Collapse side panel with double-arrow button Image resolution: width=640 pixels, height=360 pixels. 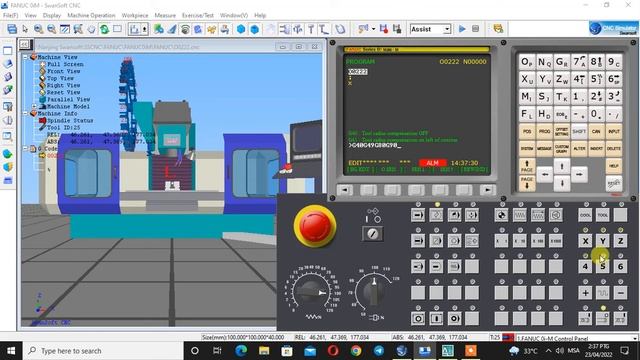24,44
